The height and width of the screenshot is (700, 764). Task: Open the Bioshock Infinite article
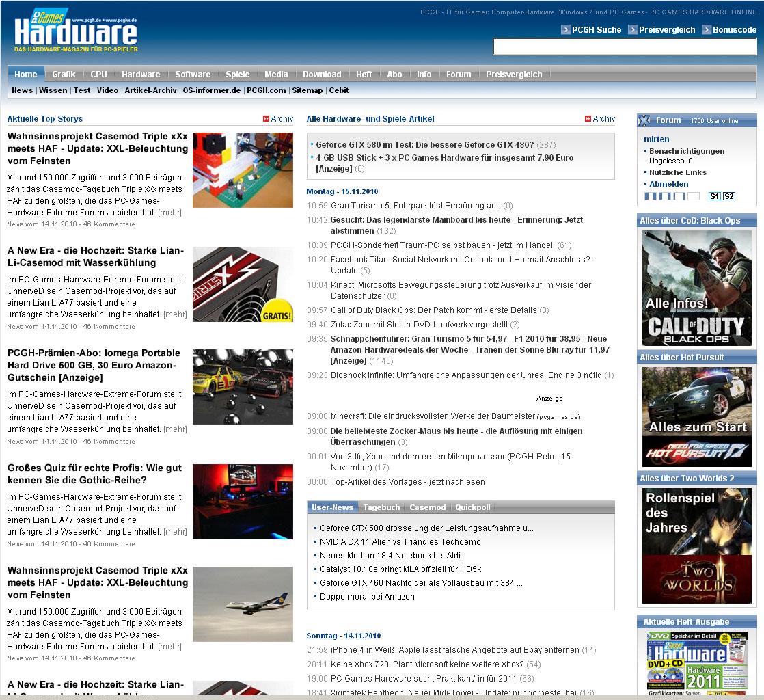coord(466,375)
